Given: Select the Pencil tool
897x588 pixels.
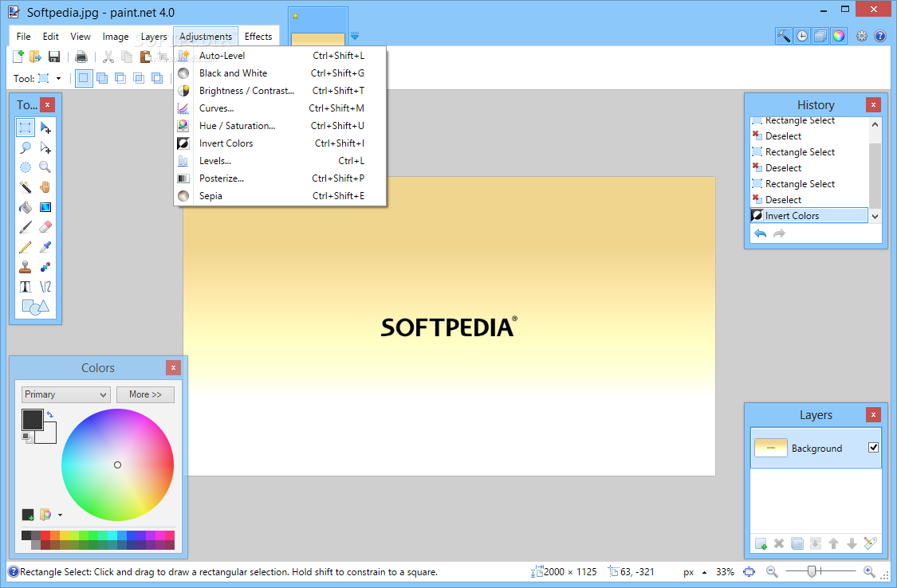Looking at the screenshot, I should (26, 247).
